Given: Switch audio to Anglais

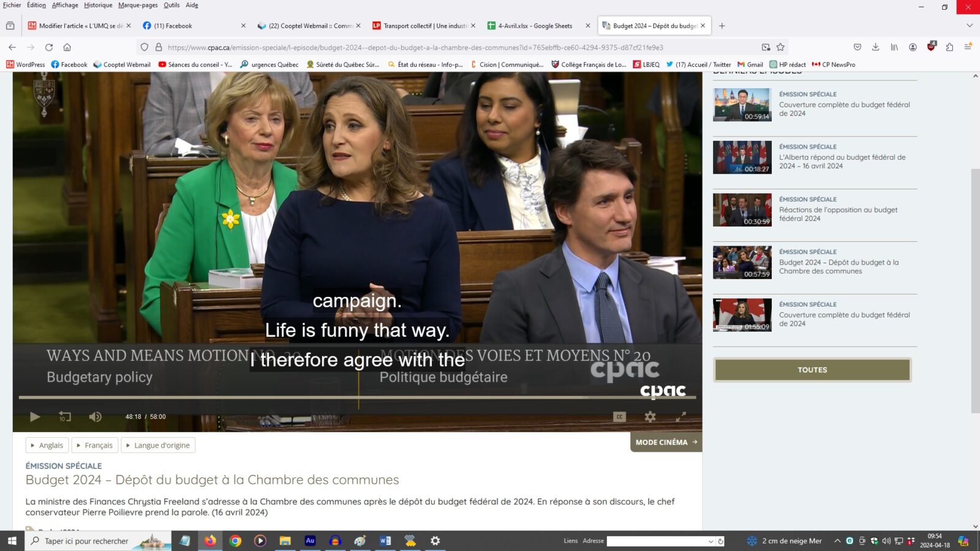Looking at the screenshot, I should [x=47, y=445].
